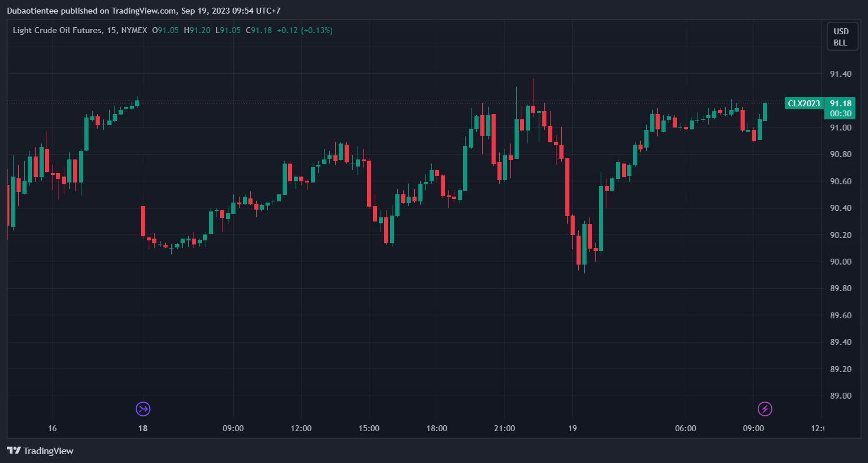
Task: Select the 19 date marker on time axis
Action: click(x=572, y=428)
